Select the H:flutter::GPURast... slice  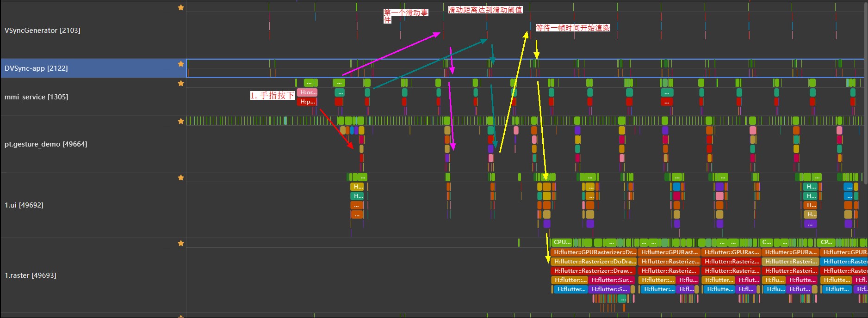click(669, 252)
